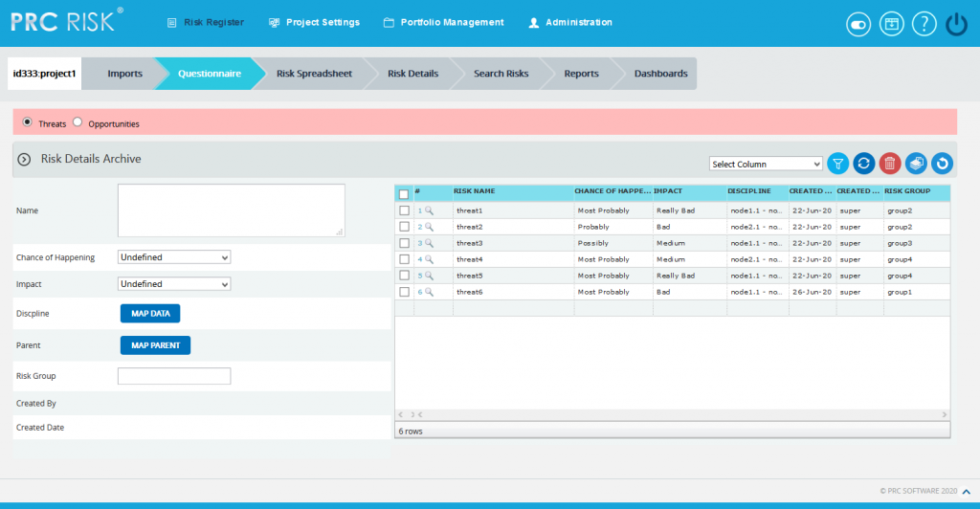The height and width of the screenshot is (509, 980).
Task: Click the id333:project1 project label
Action: point(44,74)
